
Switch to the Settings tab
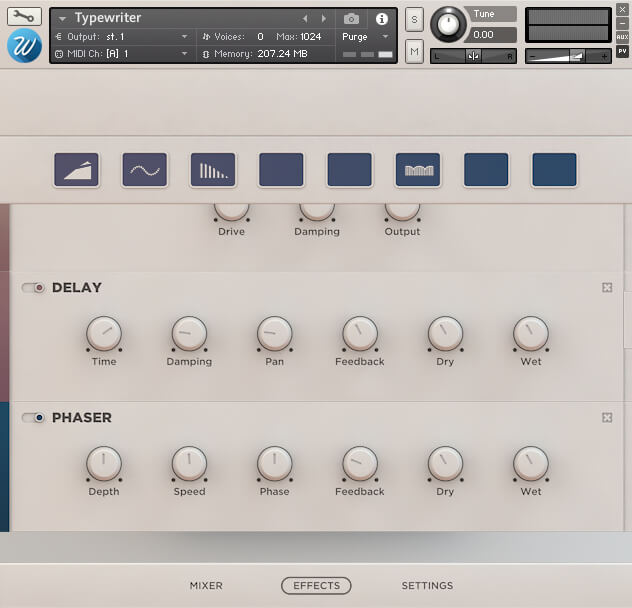coord(427,586)
